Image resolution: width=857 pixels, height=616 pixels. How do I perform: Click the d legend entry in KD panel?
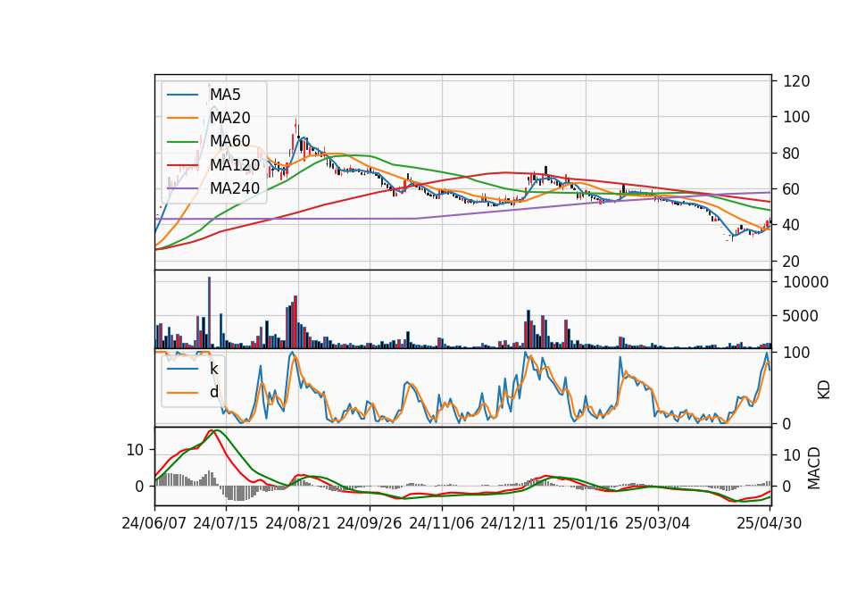pyautogui.click(x=214, y=392)
